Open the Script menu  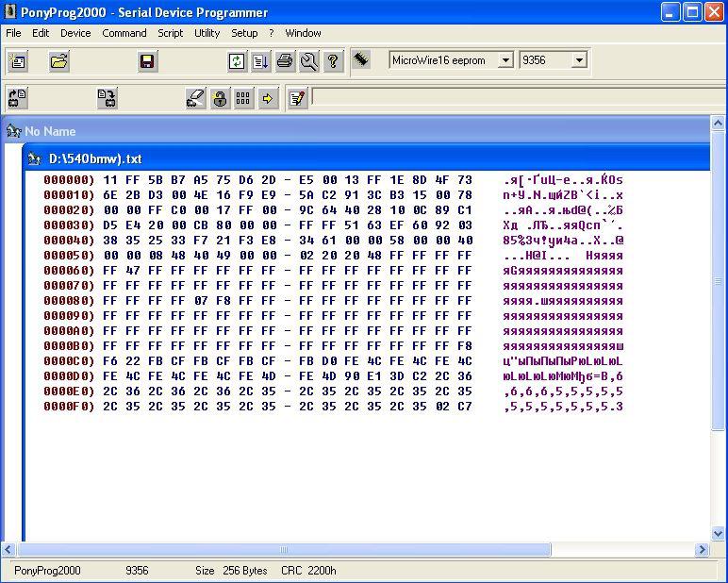point(171,33)
